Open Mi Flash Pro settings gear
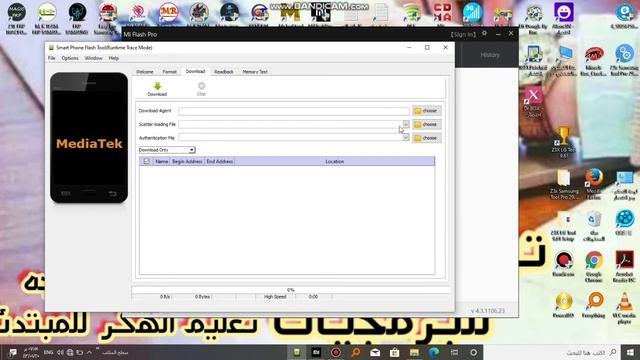Viewport: 640px width, 360px height. click(484, 33)
